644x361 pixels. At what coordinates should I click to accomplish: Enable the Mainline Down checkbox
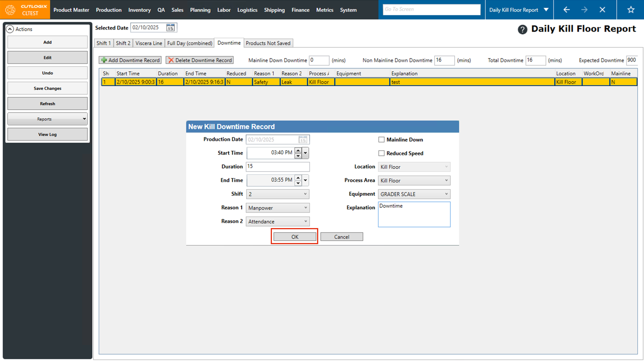[x=382, y=140]
